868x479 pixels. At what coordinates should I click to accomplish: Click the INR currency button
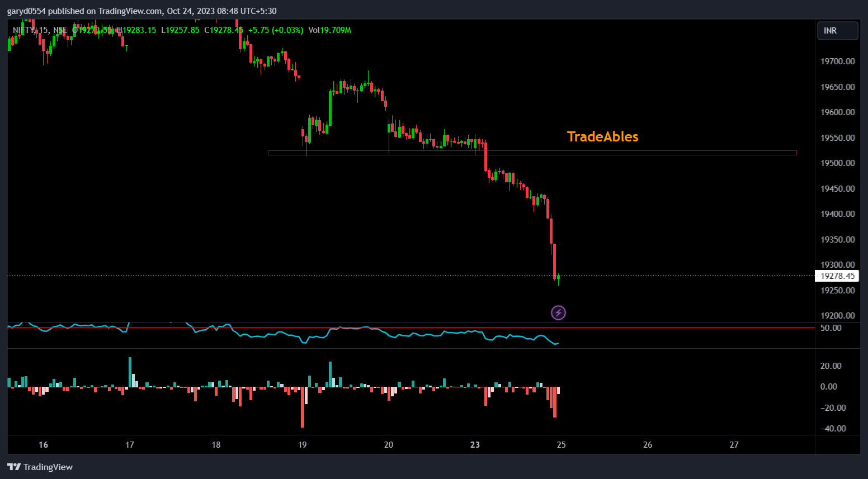(837, 31)
